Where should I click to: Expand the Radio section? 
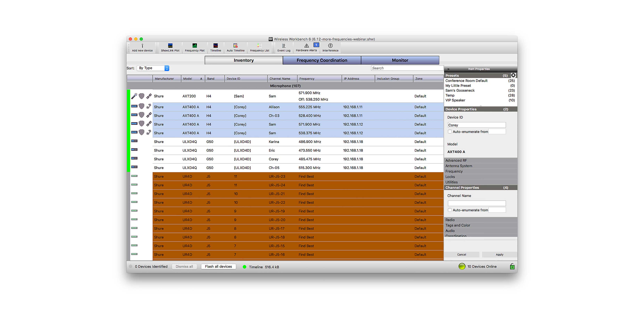point(481,220)
